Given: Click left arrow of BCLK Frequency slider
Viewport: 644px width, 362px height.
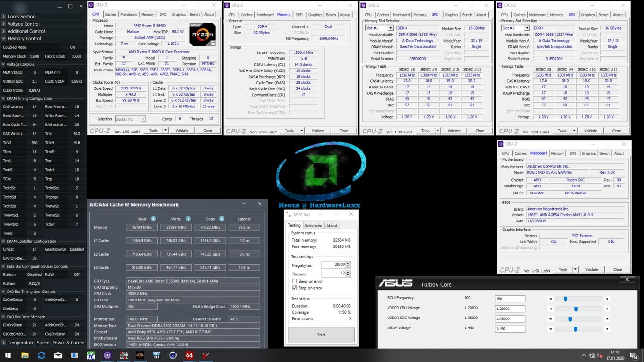Looking at the screenshot, I should click(x=550, y=299).
